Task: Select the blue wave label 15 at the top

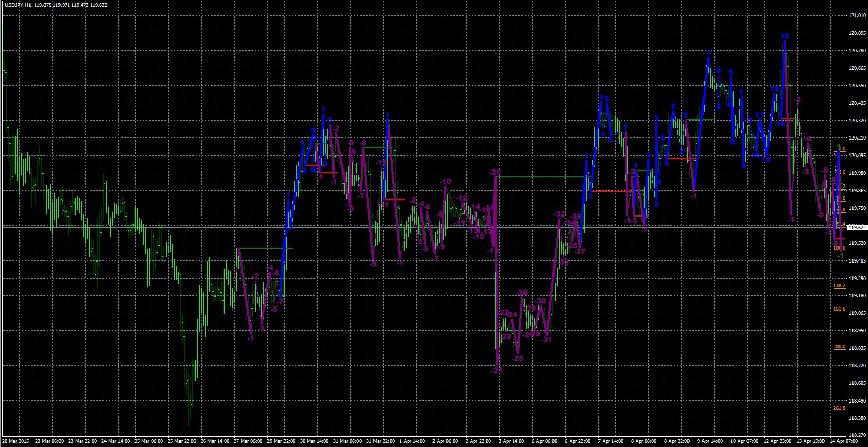Action: [784, 36]
